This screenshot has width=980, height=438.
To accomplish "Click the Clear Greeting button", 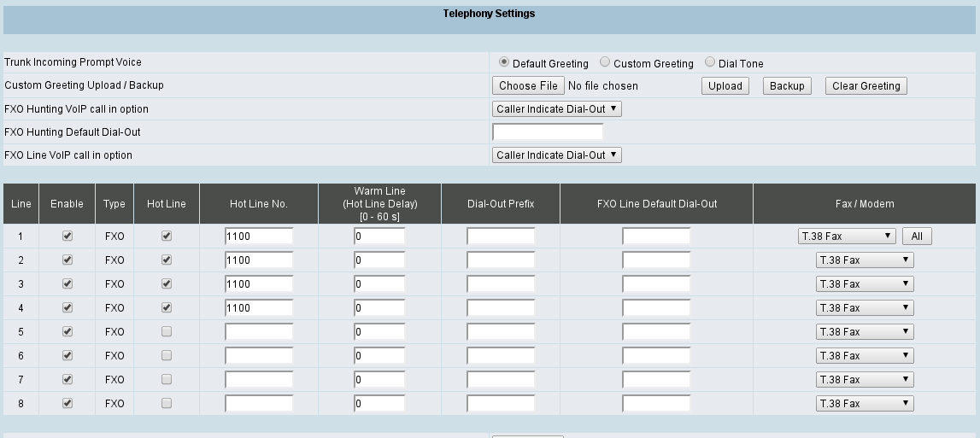I will click(866, 86).
